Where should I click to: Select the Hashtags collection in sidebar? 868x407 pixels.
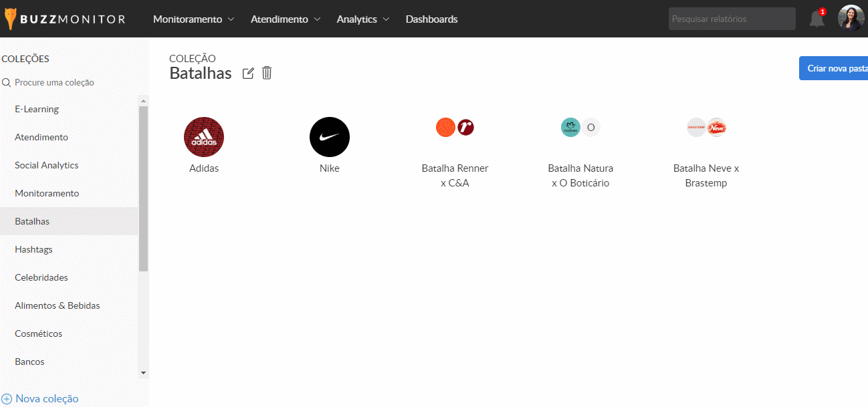tap(33, 249)
